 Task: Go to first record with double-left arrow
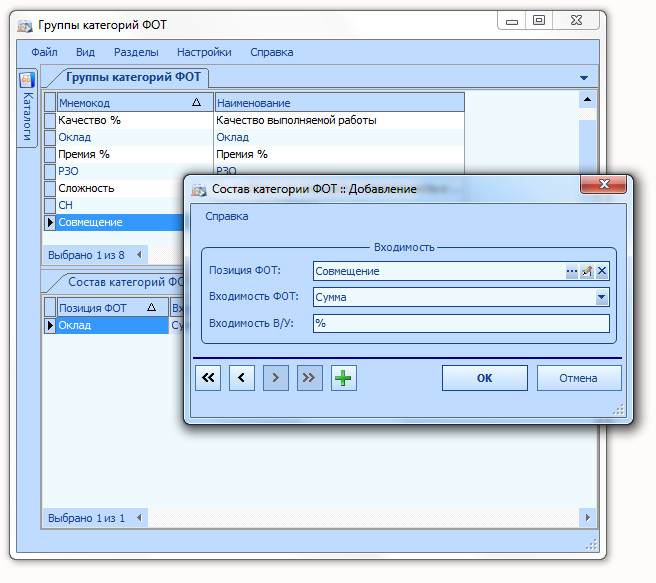point(208,378)
